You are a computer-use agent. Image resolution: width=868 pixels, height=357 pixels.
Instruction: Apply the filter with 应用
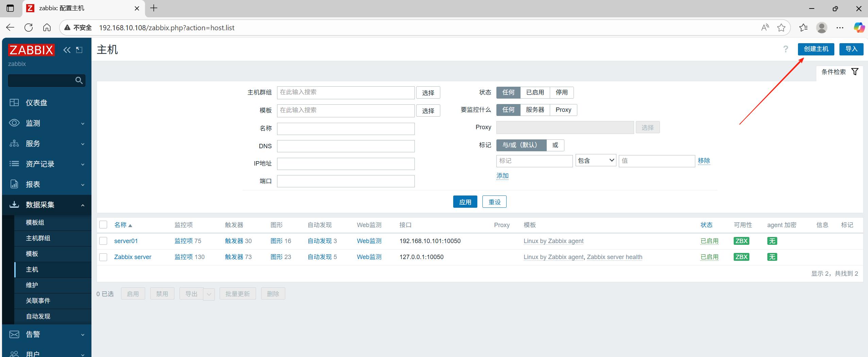[465, 202]
